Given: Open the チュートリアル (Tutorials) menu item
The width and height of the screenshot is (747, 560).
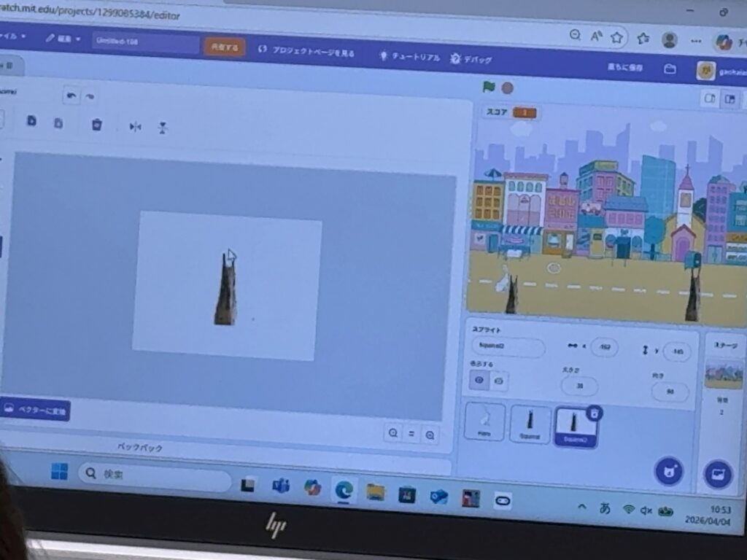Looking at the screenshot, I should 409,56.
